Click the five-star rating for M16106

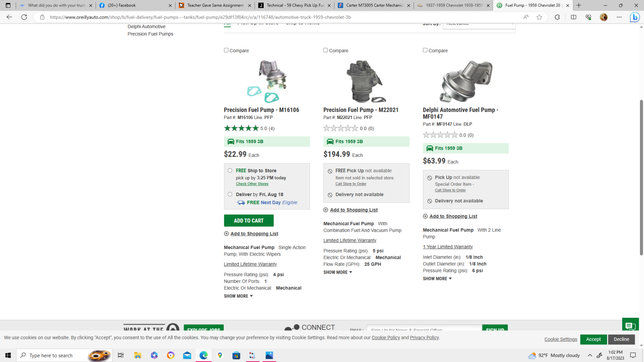241,128
